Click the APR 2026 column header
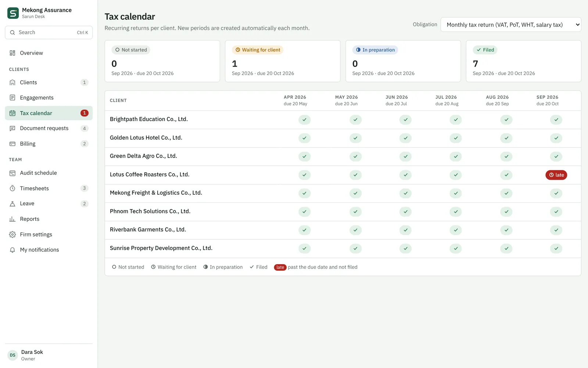 pos(295,100)
